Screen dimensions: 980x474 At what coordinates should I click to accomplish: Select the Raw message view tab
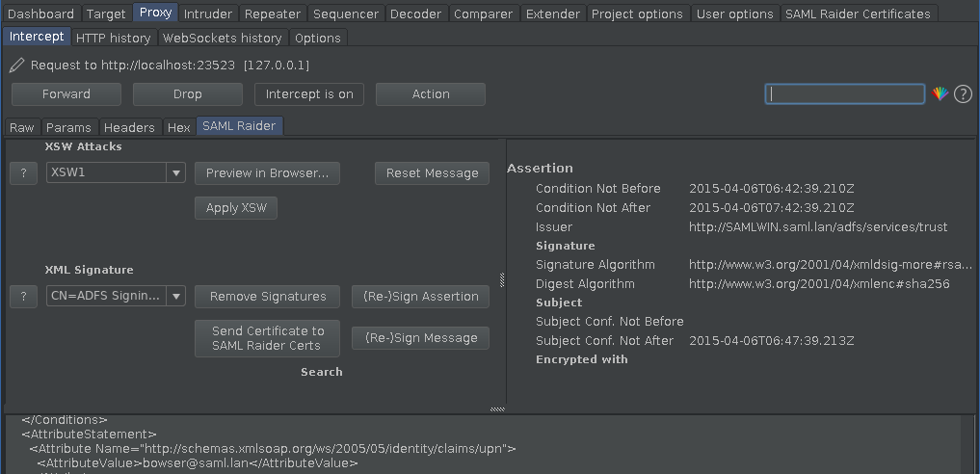(x=22, y=127)
